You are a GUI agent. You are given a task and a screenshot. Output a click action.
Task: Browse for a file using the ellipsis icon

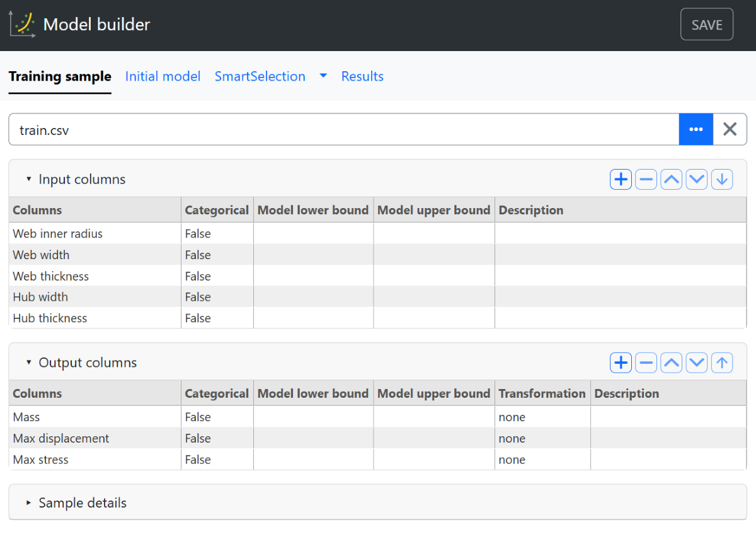point(696,129)
